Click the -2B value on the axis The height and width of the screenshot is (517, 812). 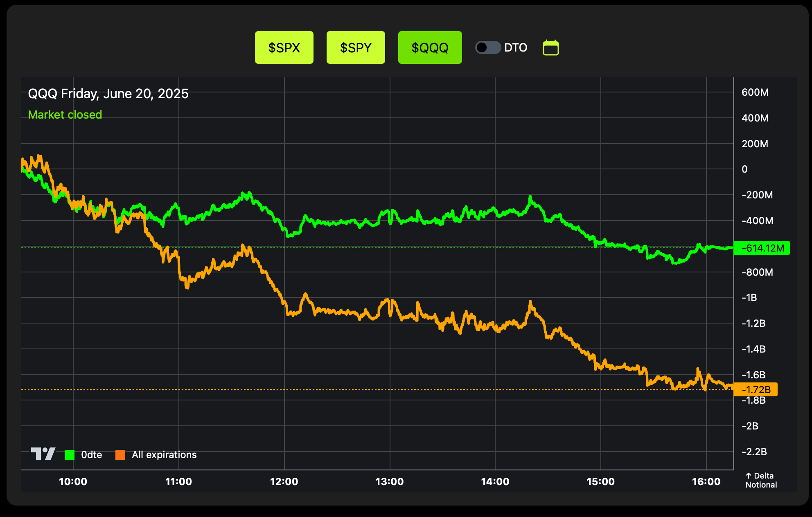click(750, 426)
